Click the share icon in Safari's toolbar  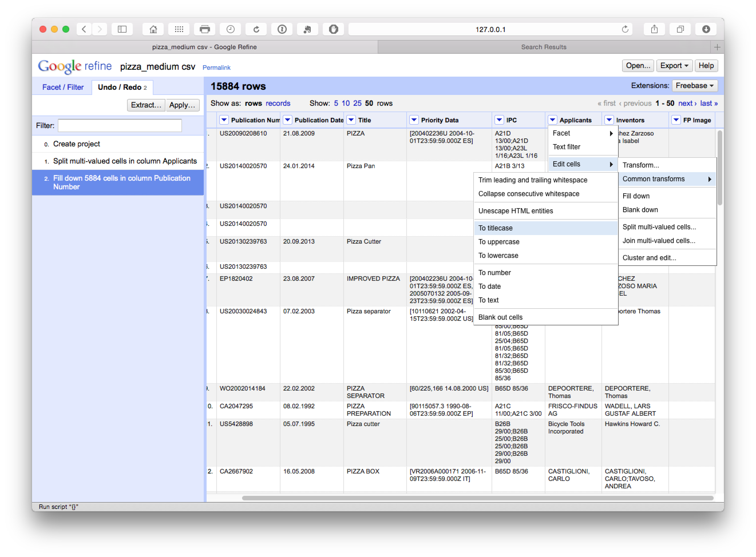(x=654, y=29)
